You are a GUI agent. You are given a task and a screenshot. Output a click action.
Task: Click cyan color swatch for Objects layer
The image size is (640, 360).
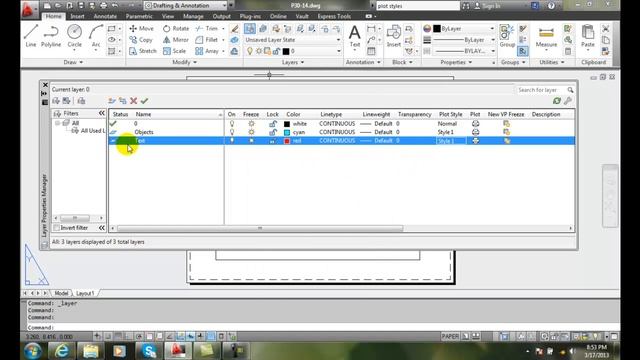(287, 132)
